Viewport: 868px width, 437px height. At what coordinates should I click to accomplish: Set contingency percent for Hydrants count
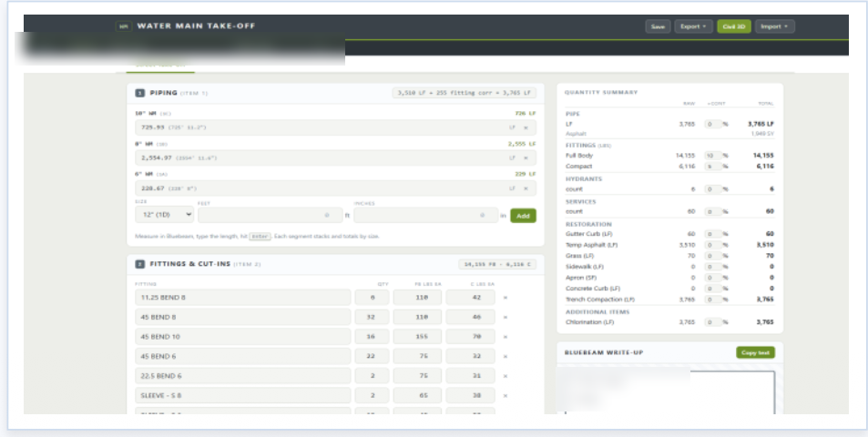pos(712,189)
